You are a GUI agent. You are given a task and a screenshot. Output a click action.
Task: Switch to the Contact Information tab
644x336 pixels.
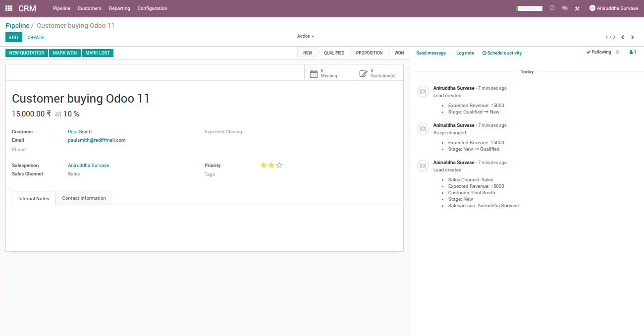84,198
